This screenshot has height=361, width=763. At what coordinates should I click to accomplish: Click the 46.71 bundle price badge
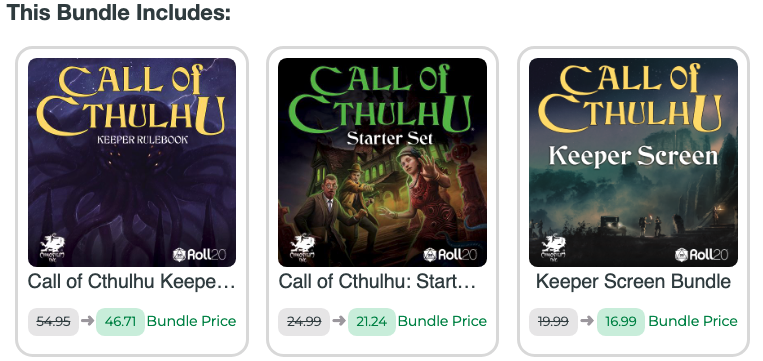[x=120, y=322]
